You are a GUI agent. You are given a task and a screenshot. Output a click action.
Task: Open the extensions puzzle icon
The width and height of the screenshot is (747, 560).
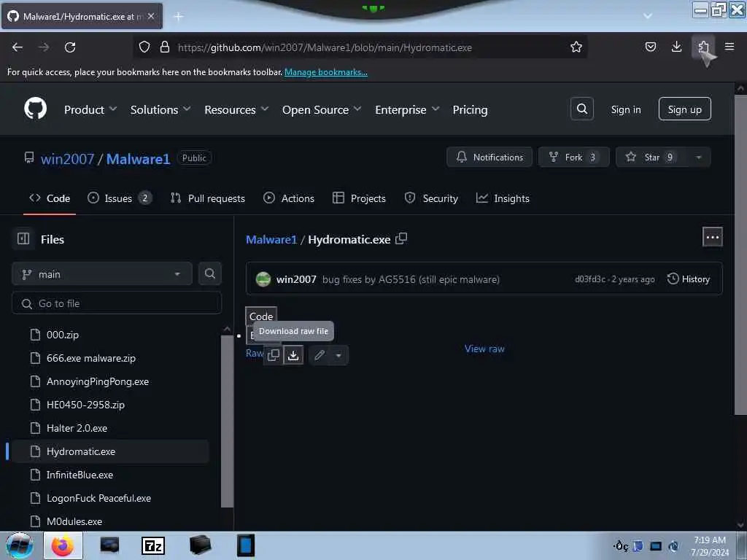pyautogui.click(x=703, y=47)
